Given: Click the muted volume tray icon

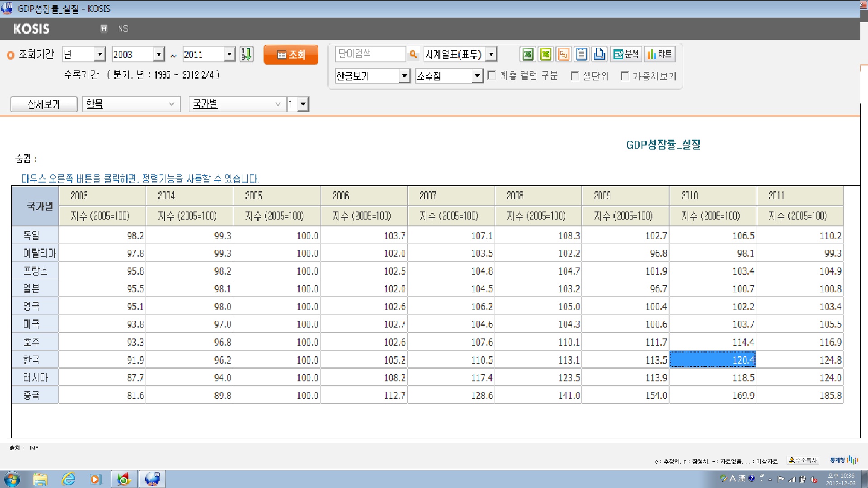Looking at the screenshot, I should (814, 479).
